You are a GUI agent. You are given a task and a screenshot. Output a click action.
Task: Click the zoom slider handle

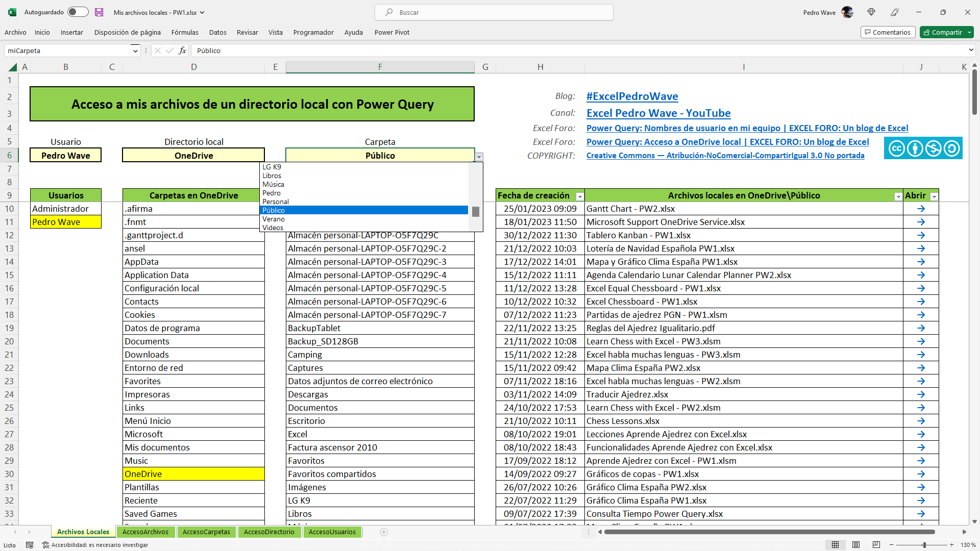(924, 545)
